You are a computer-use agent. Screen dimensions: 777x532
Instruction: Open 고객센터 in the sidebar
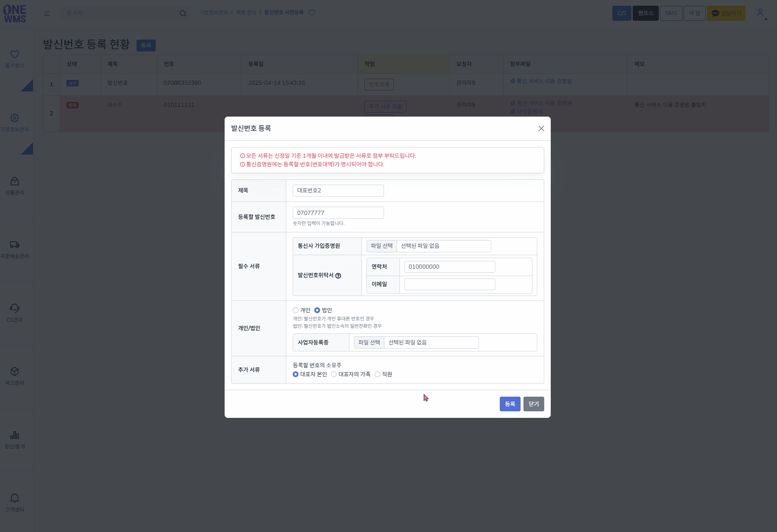pos(15,503)
